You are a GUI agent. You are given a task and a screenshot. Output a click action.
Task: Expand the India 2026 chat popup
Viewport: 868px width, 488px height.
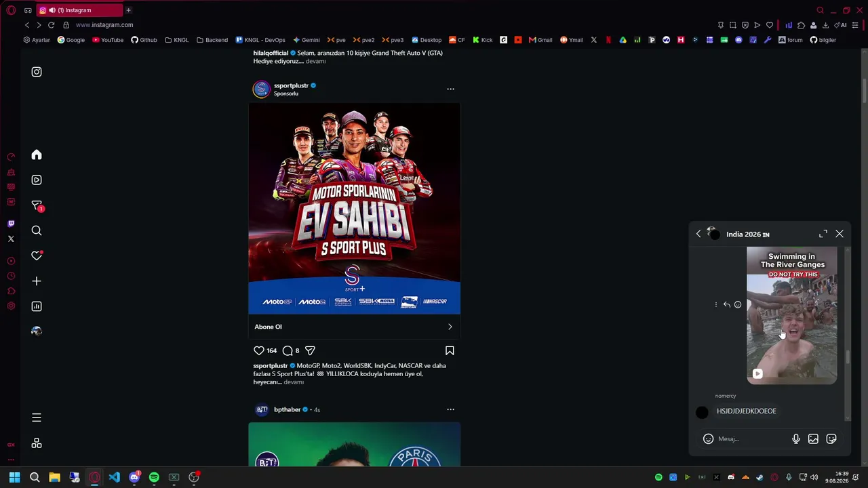coord(823,234)
